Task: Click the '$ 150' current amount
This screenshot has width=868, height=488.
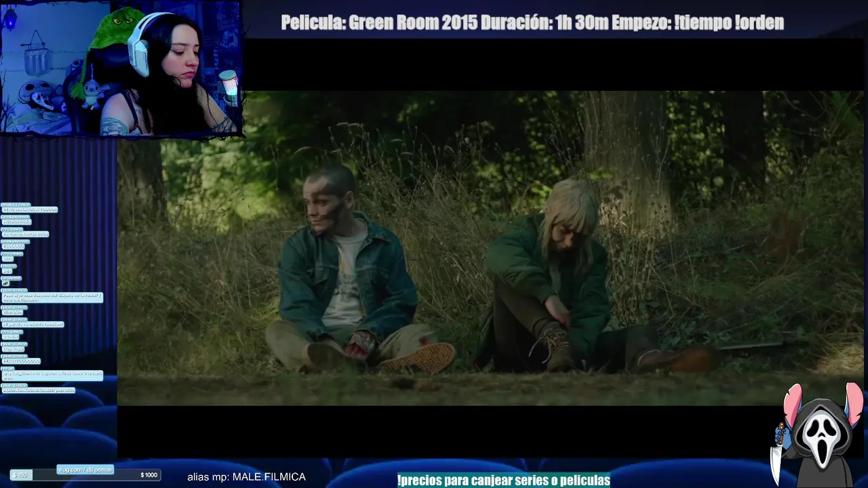Action: pos(21,475)
